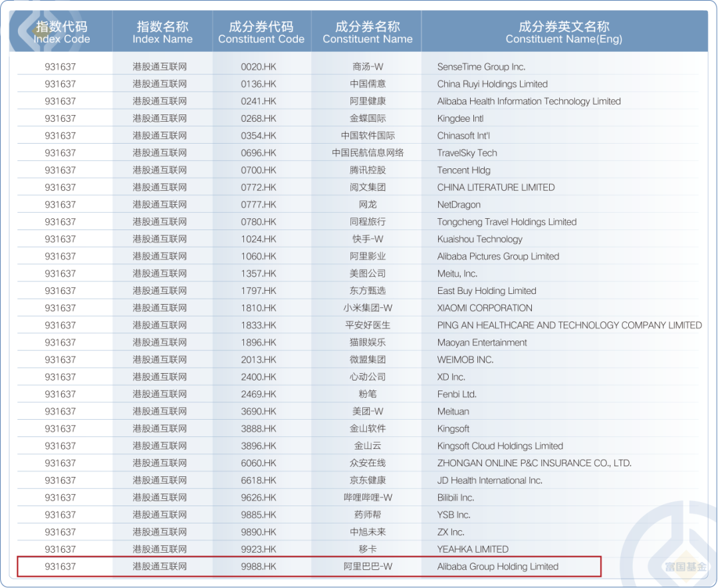
Task: Click YEAHKA LIMITED cell
Action: [473, 549]
